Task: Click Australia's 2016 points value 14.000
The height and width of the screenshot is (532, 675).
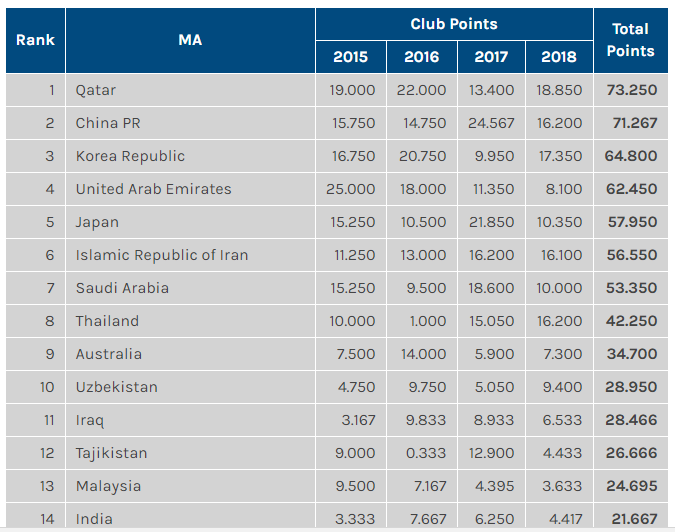Action: [424, 354]
